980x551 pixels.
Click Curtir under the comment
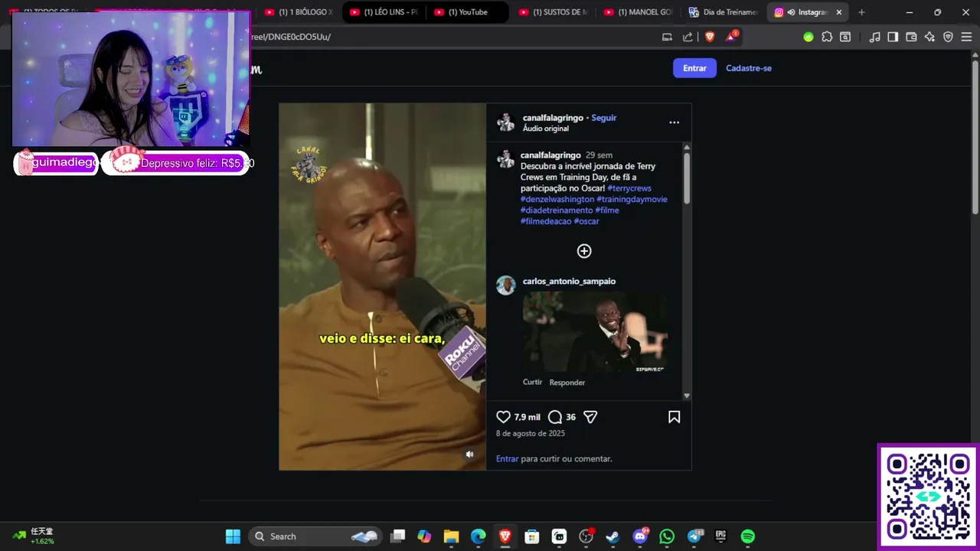pyautogui.click(x=532, y=382)
